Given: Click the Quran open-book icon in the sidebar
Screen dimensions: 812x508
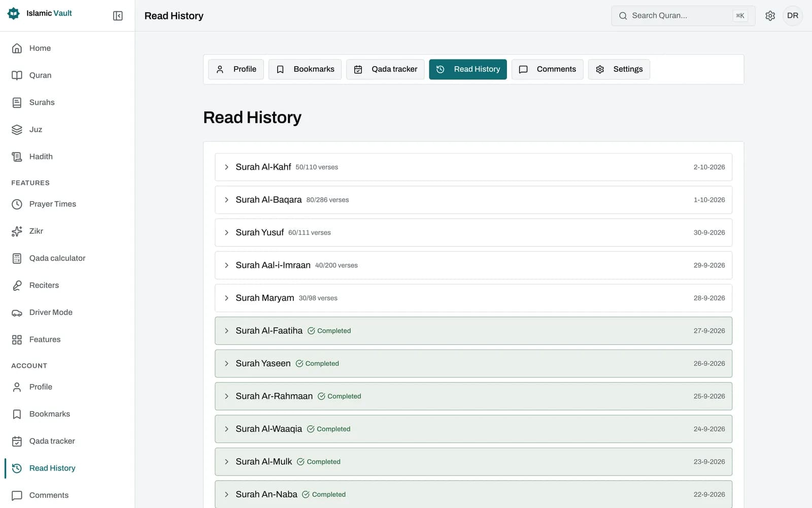Looking at the screenshot, I should coord(17,75).
